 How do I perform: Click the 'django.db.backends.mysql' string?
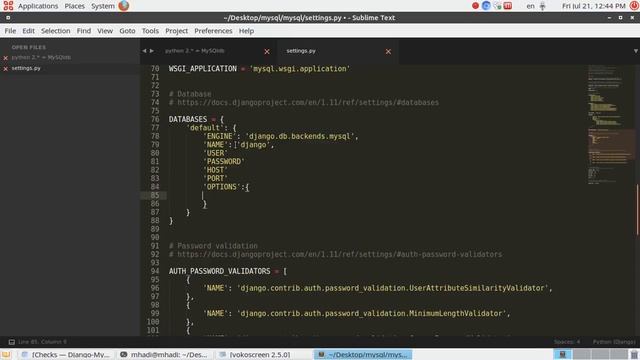(x=300, y=136)
